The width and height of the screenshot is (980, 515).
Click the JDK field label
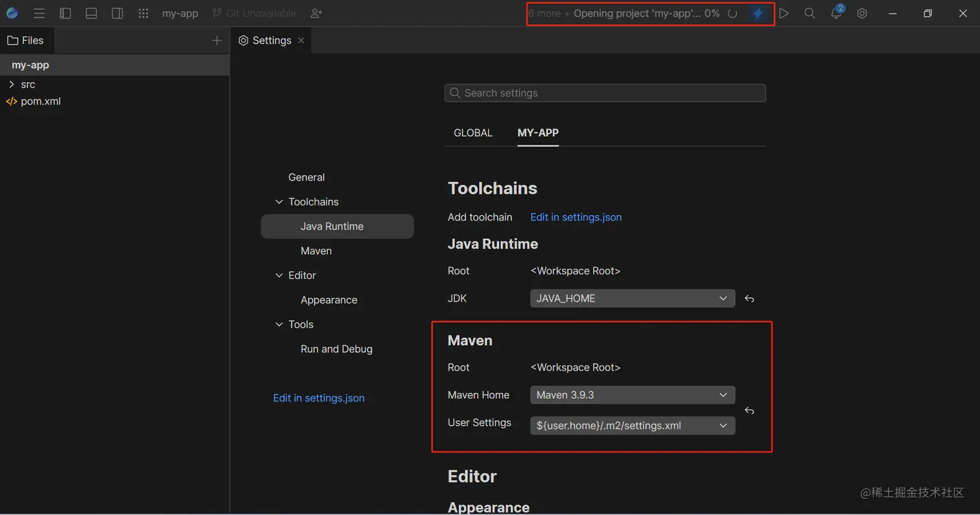(458, 298)
